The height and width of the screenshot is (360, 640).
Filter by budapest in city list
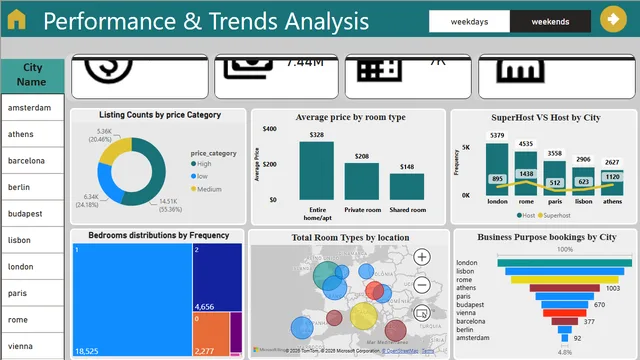(33, 213)
